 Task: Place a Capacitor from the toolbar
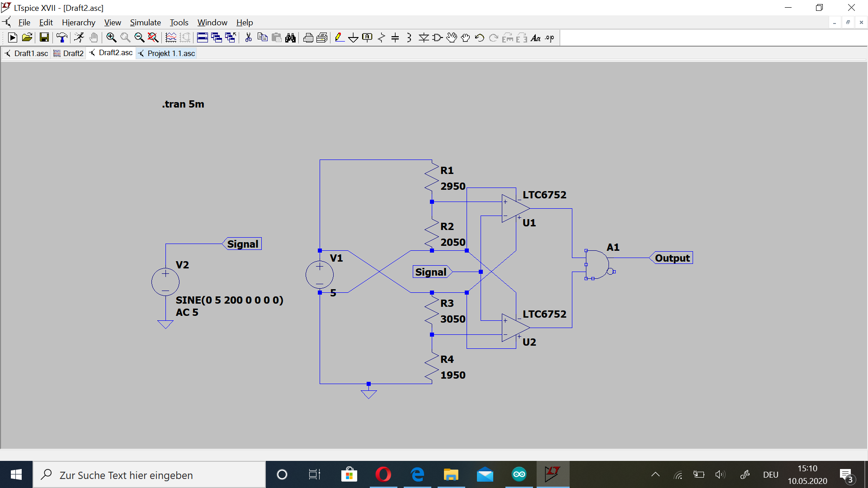click(x=395, y=38)
